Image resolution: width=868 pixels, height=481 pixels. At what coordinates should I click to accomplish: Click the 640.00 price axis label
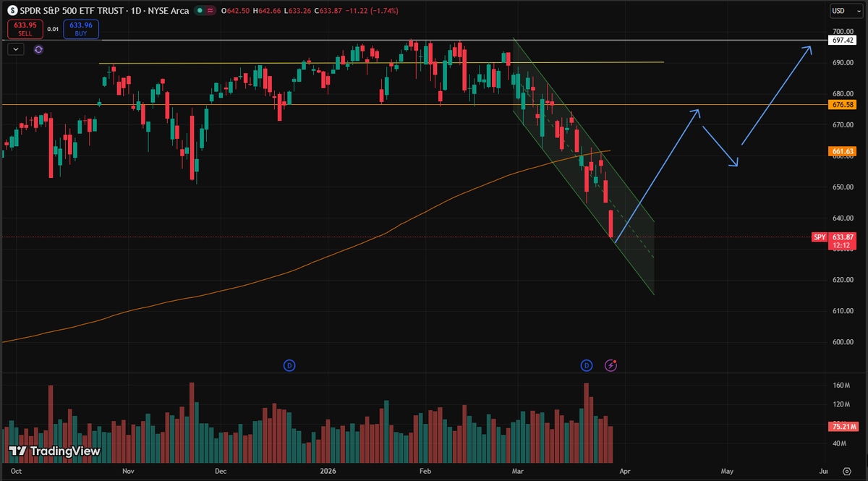(843, 218)
